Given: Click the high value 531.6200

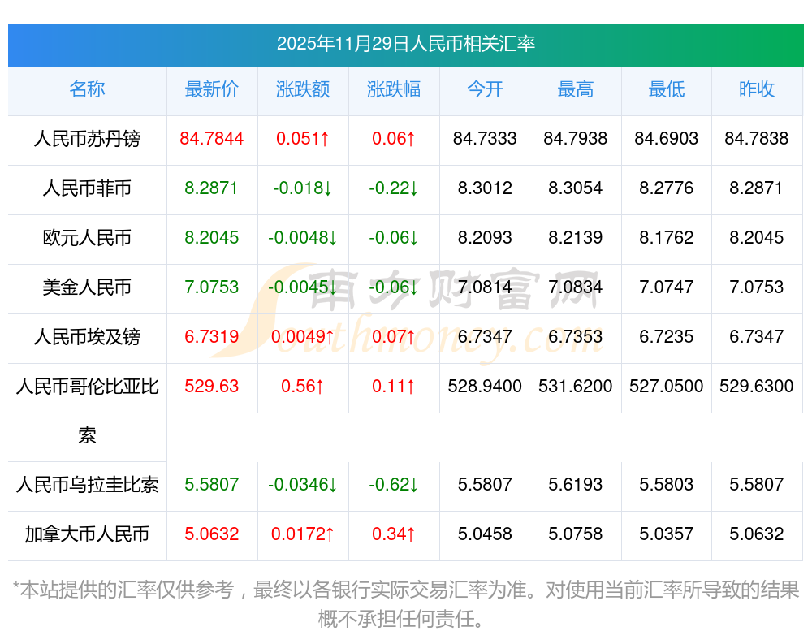Looking at the screenshot, I should tap(576, 386).
